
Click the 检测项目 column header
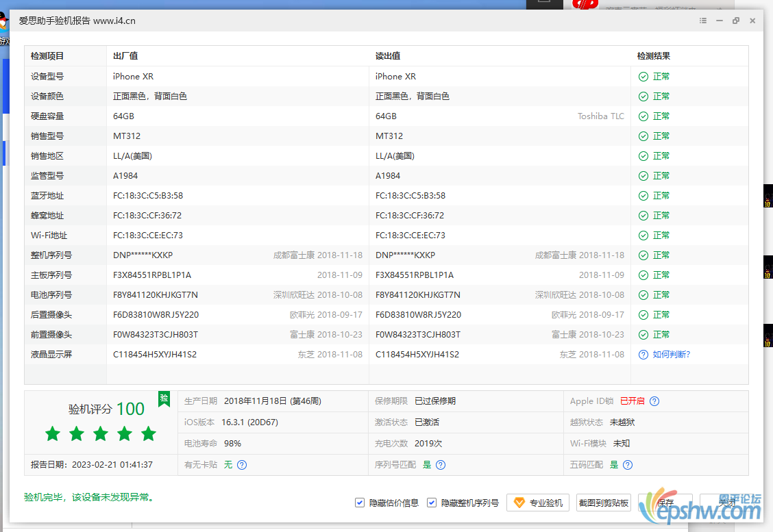click(x=47, y=56)
